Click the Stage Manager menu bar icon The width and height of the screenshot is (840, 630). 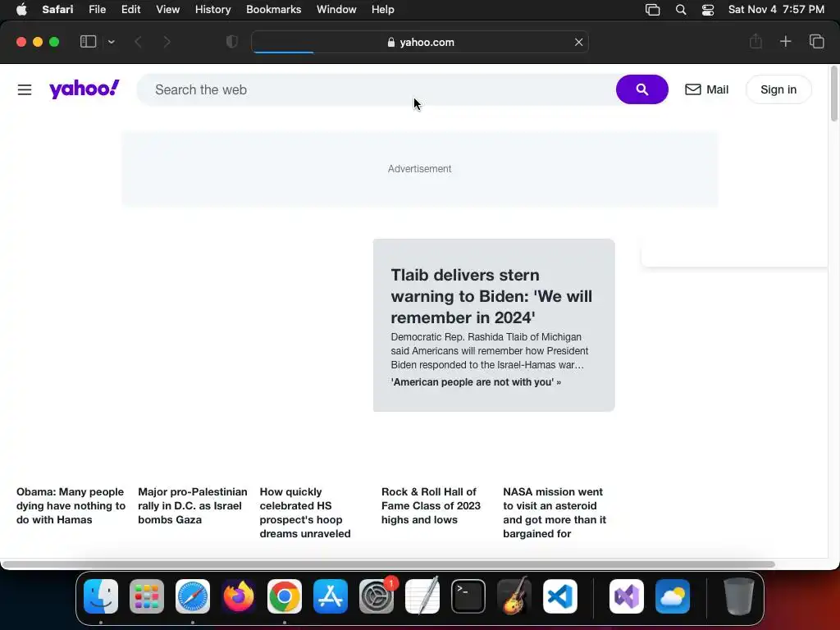click(652, 10)
